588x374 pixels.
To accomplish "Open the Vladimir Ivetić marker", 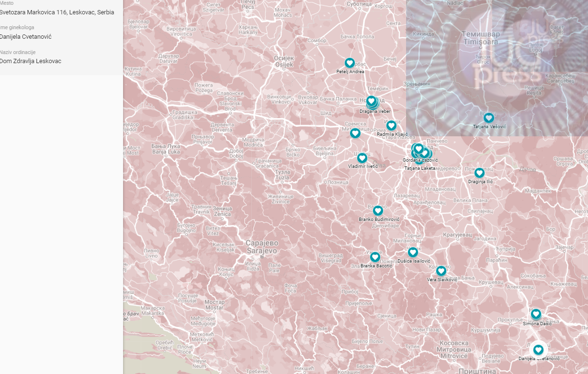I will pos(362,158).
